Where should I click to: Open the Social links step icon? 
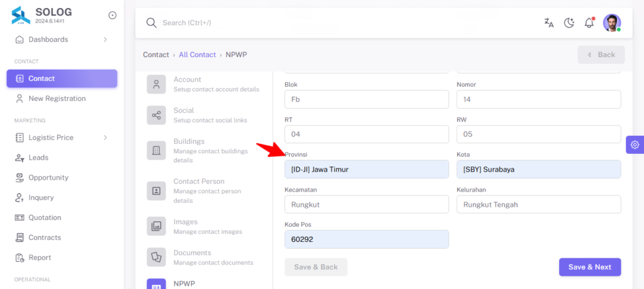point(157,116)
